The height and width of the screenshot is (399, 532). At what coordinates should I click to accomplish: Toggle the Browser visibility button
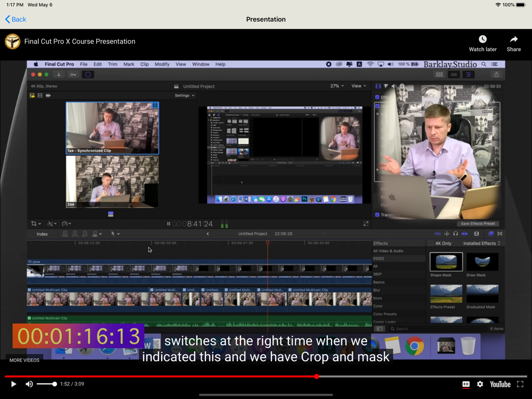coord(439,74)
